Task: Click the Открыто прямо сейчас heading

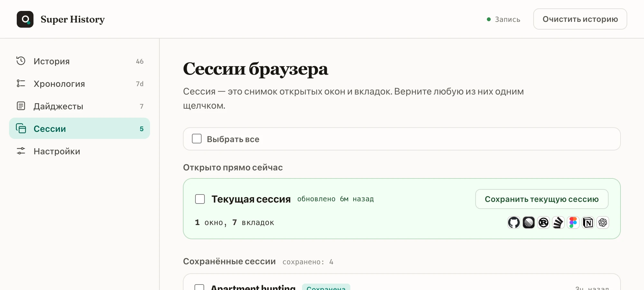Action: pyautogui.click(x=233, y=167)
